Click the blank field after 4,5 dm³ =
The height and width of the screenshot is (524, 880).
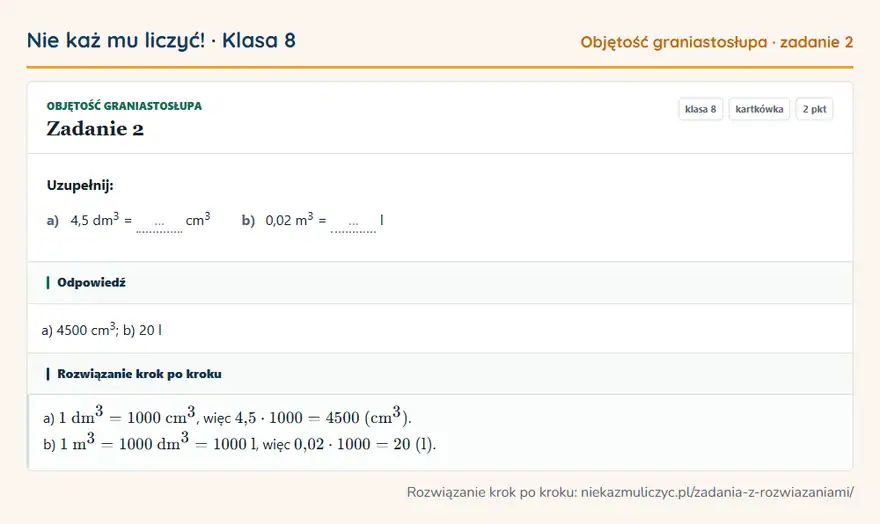click(x=159, y=222)
